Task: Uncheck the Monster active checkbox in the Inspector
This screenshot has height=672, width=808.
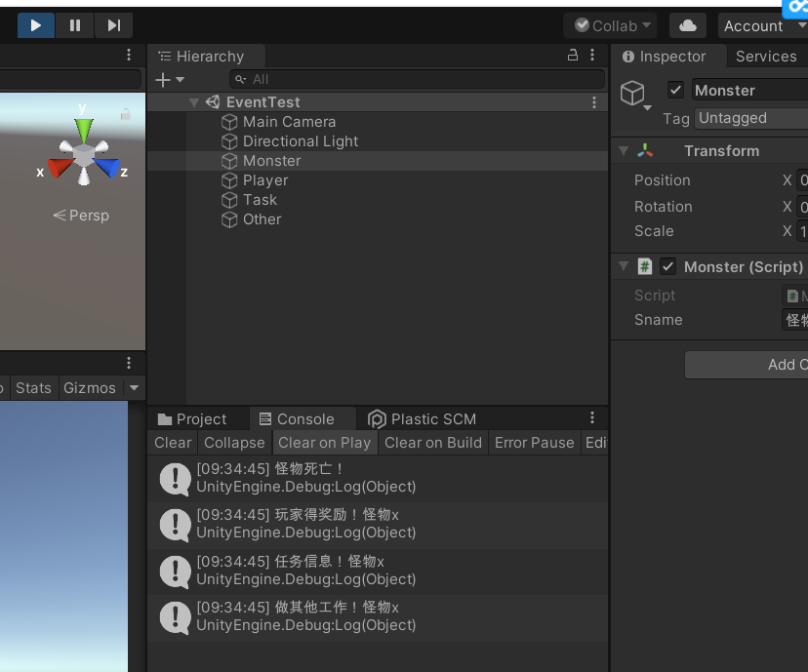Action: coord(675,89)
